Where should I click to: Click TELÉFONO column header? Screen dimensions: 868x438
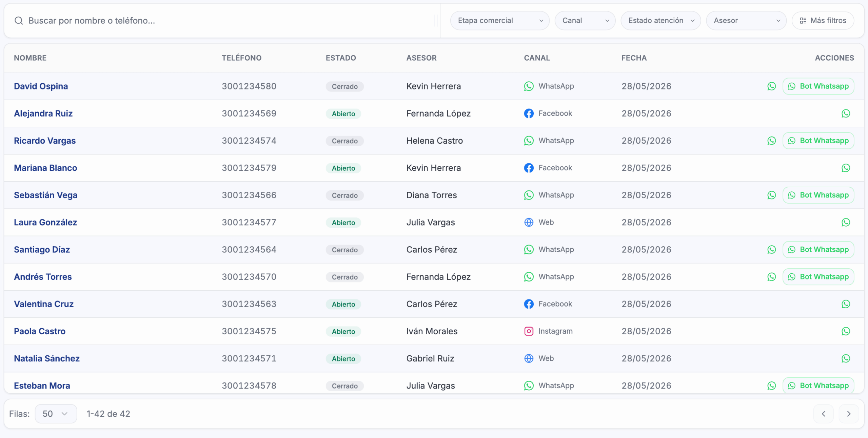tap(242, 58)
